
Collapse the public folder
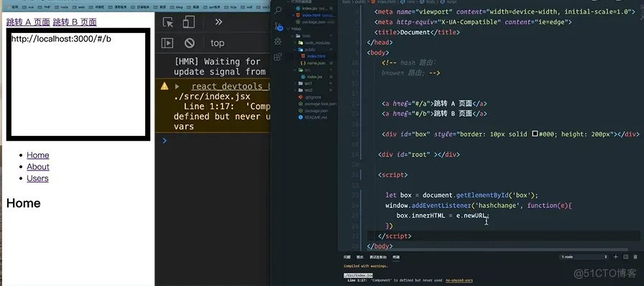click(295, 50)
